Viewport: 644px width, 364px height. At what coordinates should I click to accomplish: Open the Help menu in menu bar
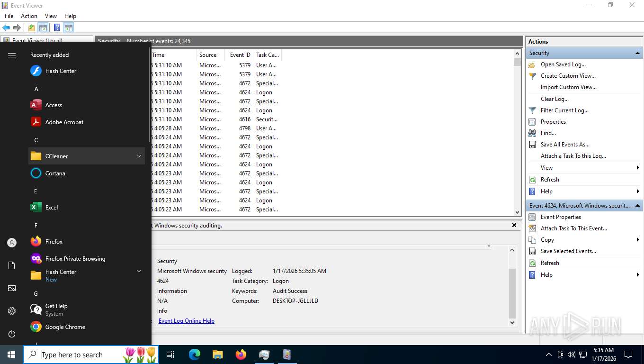pyautogui.click(x=70, y=16)
